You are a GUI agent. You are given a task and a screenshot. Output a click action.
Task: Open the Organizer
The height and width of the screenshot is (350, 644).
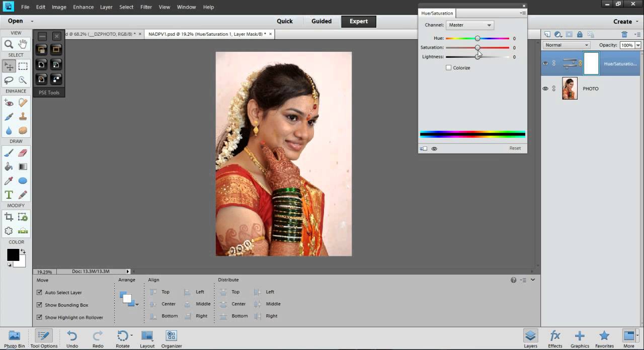(x=172, y=339)
